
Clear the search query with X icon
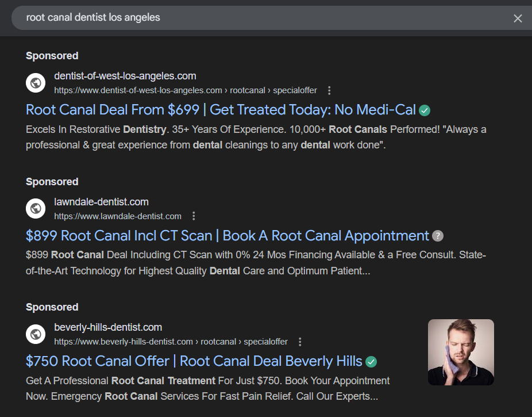[x=518, y=18]
